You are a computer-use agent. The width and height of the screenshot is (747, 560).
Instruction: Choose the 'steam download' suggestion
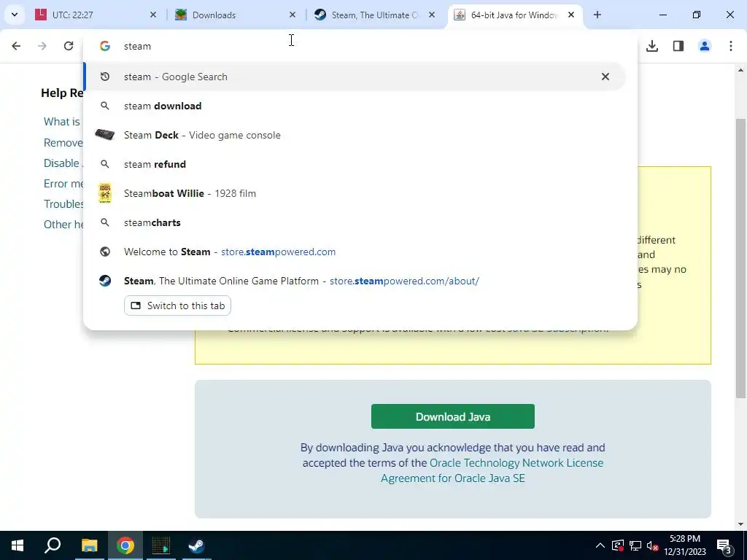(x=355, y=106)
